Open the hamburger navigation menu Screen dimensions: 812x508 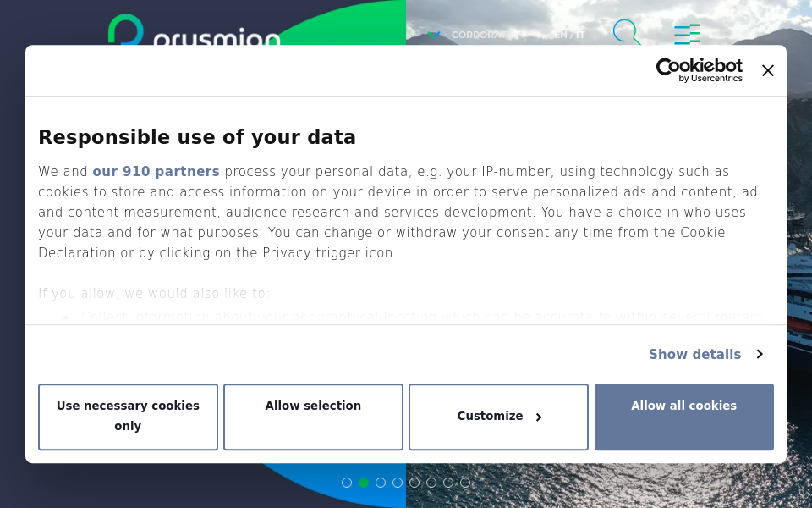686,34
